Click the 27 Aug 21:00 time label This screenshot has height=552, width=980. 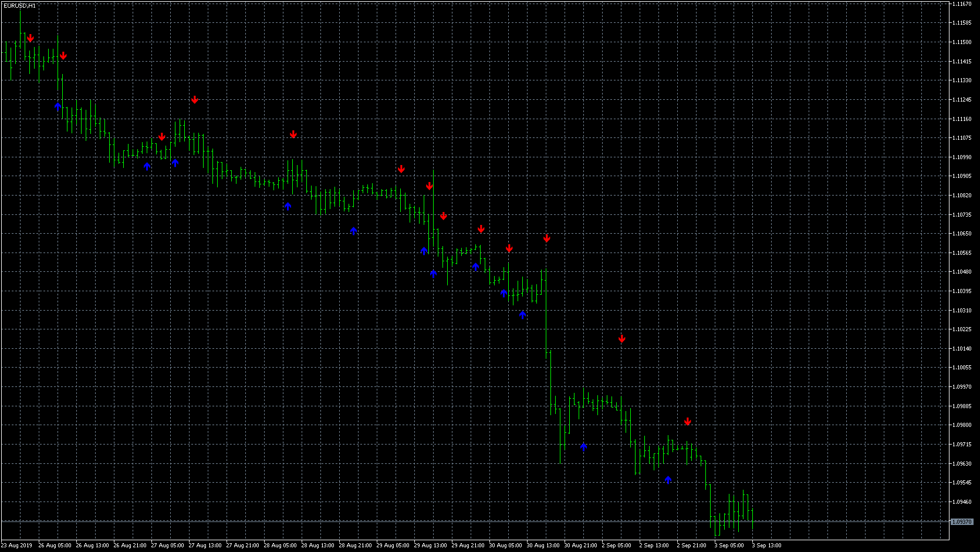pos(242,546)
